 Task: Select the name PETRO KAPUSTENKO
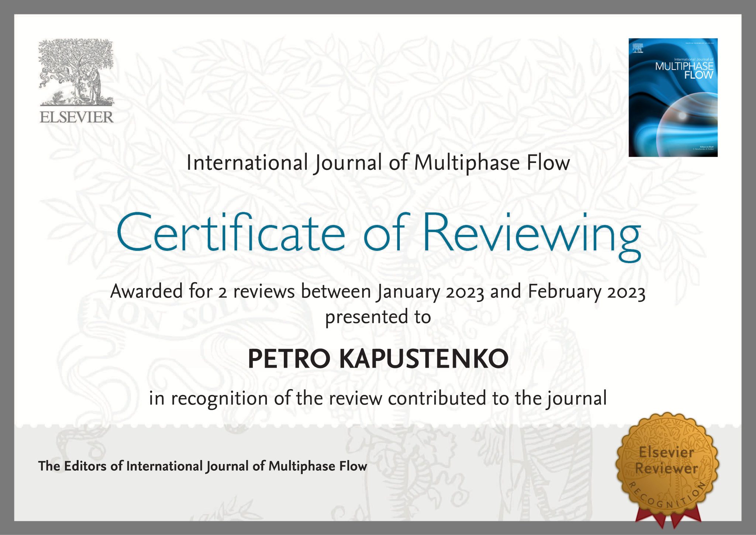378,359
